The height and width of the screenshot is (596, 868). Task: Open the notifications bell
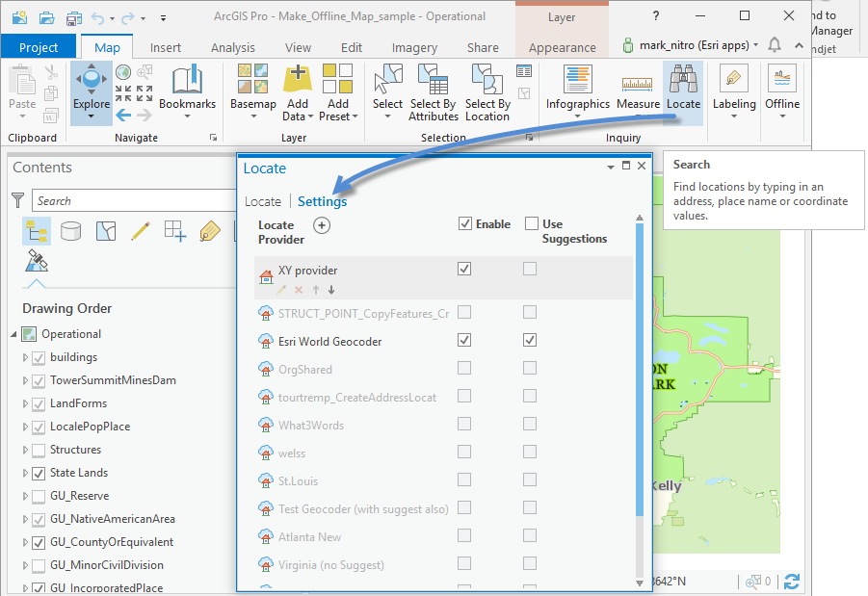coord(775,45)
